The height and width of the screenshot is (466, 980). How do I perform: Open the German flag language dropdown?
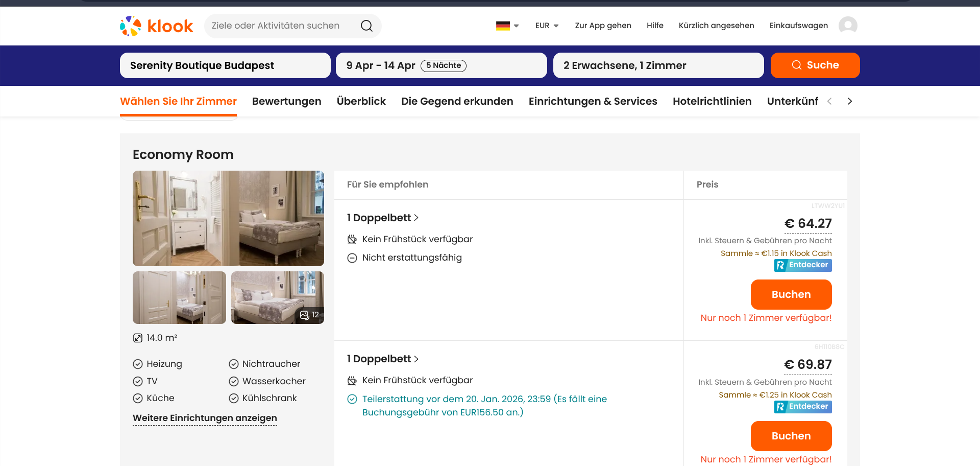(507, 26)
